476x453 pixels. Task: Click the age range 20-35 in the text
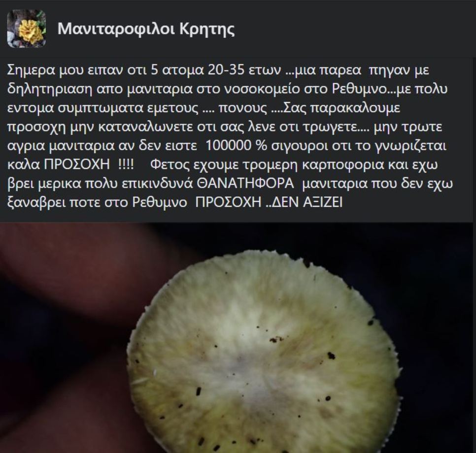click(x=226, y=70)
